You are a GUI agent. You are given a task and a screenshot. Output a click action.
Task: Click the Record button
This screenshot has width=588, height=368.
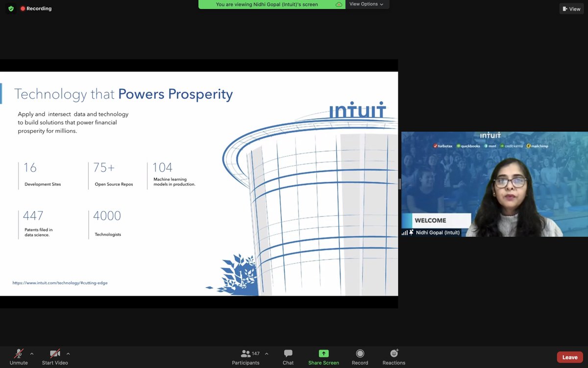pos(360,357)
